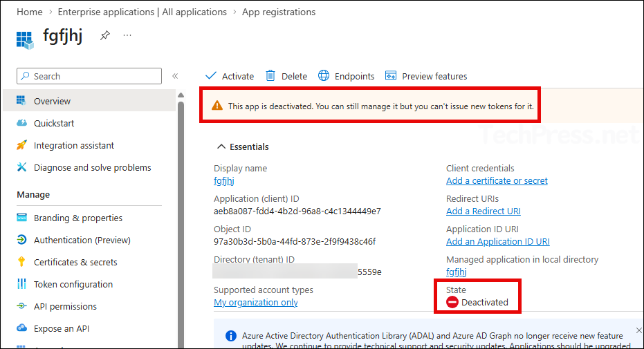This screenshot has height=349, width=644.
Task: Click Preview features button label
Action: [x=434, y=76]
